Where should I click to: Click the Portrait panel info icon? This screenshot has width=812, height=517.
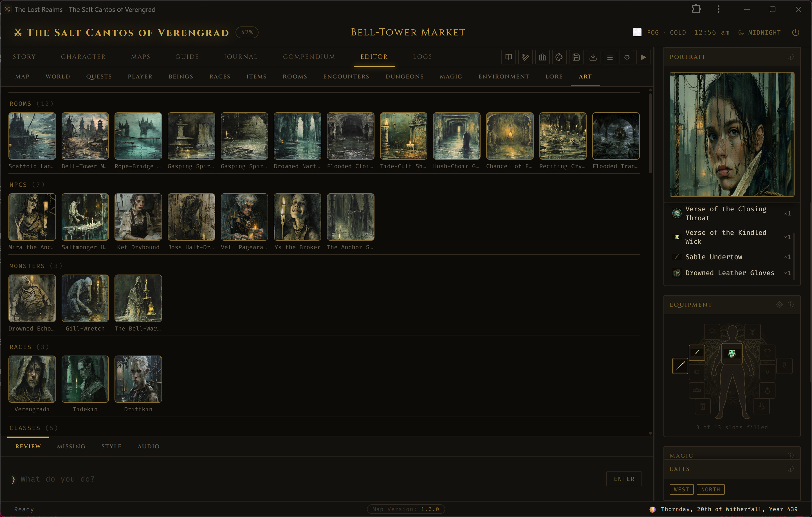point(790,57)
